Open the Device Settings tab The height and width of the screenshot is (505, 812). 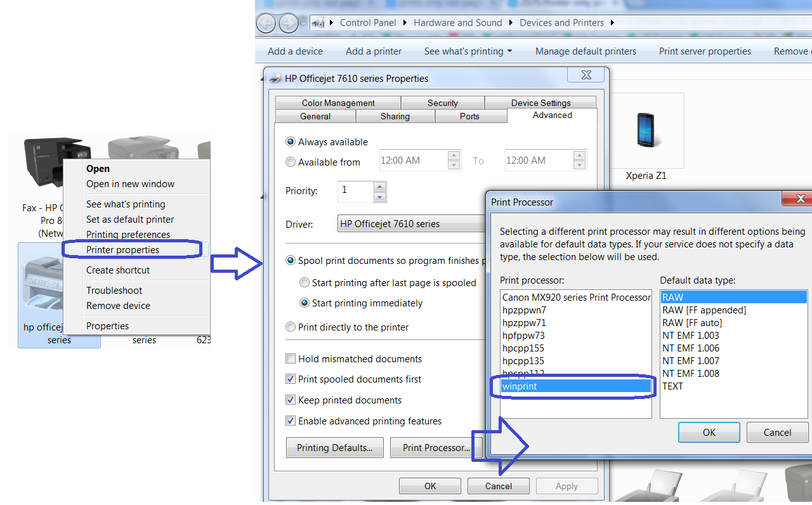tap(541, 103)
